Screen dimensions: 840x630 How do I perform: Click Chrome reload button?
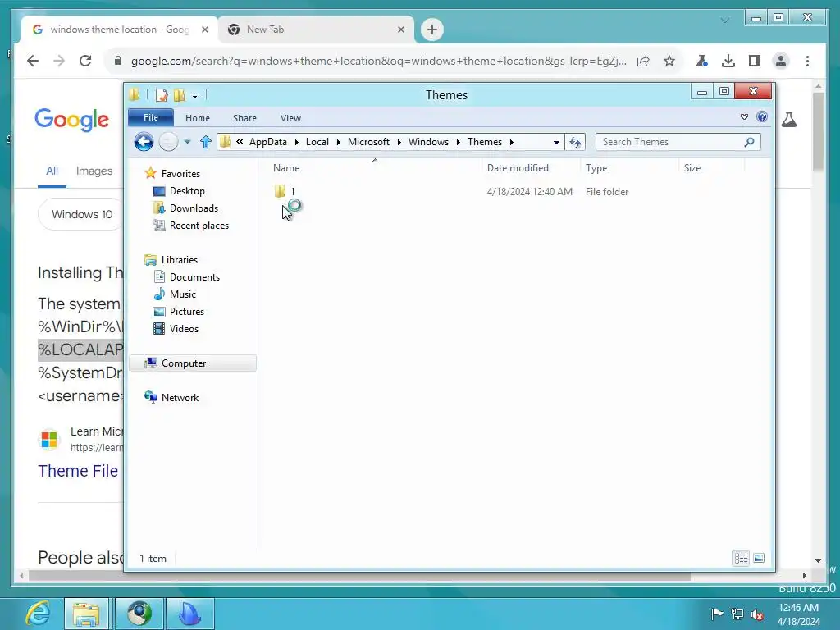click(x=85, y=61)
